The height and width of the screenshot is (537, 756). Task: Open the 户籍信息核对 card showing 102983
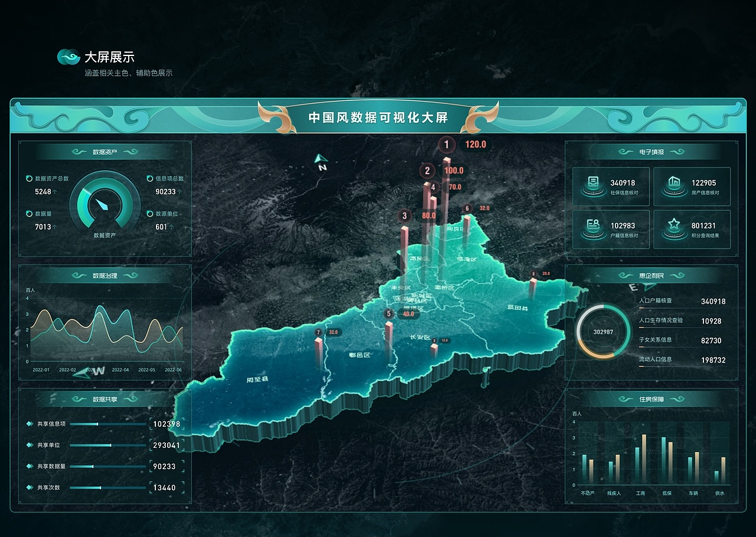point(611,230)
